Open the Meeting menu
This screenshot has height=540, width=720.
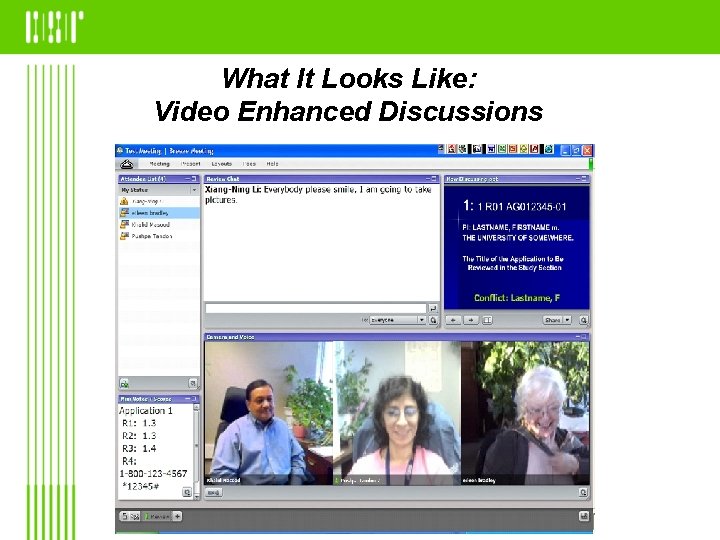159,164
